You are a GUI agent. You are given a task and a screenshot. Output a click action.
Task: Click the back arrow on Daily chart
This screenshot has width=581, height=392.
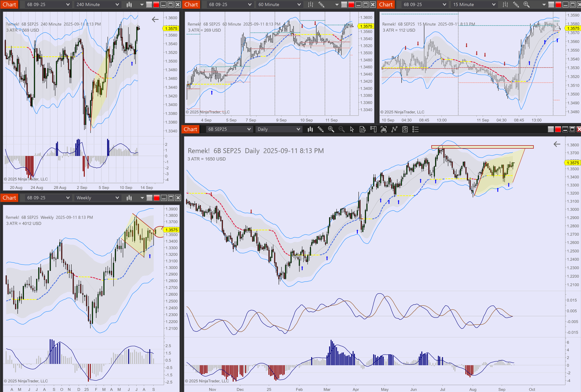pyautogui.click(x=557, y=144)
